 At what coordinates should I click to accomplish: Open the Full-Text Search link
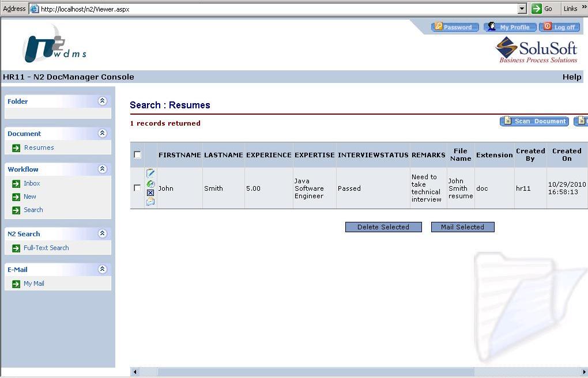coord(46,248)
